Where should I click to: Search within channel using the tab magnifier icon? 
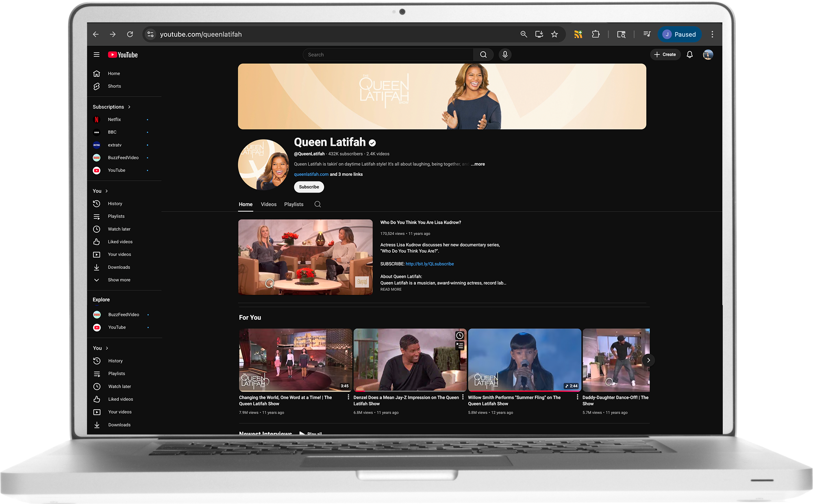(x=317, y=204)
